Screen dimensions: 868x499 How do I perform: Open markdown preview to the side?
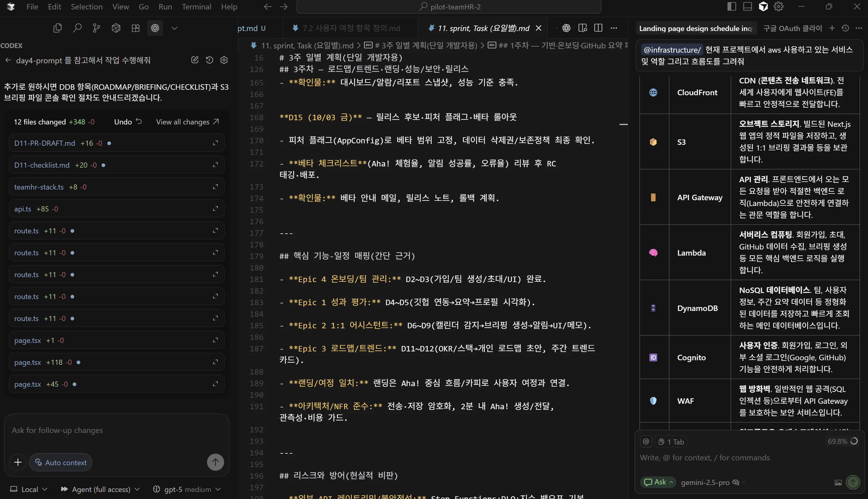[x=583, y=28]
